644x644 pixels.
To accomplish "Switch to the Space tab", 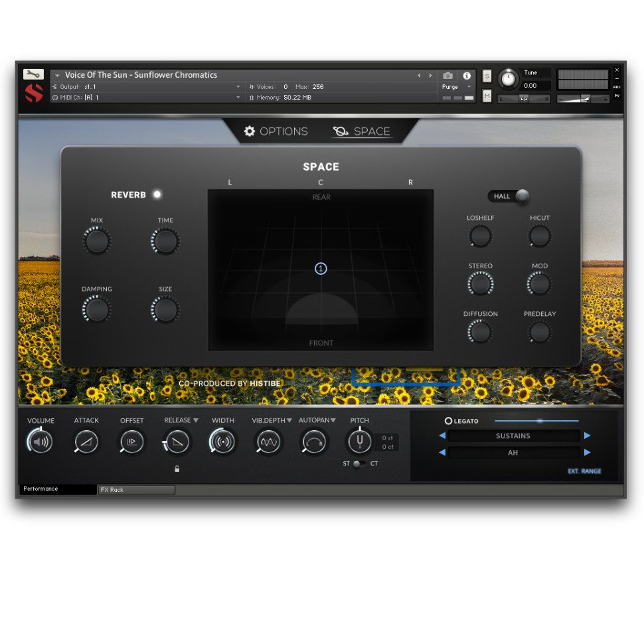I will 362,131.
